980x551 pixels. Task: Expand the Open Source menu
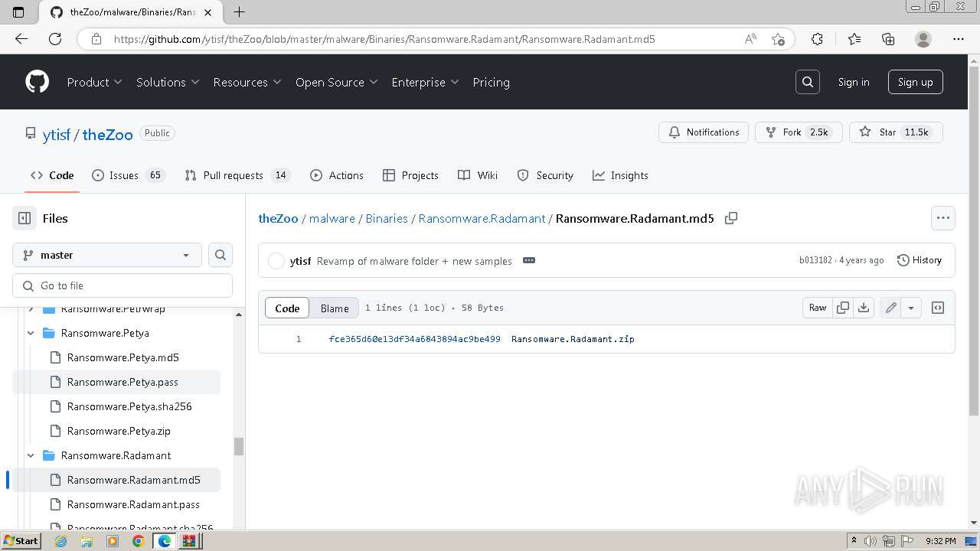click(337, 82)
